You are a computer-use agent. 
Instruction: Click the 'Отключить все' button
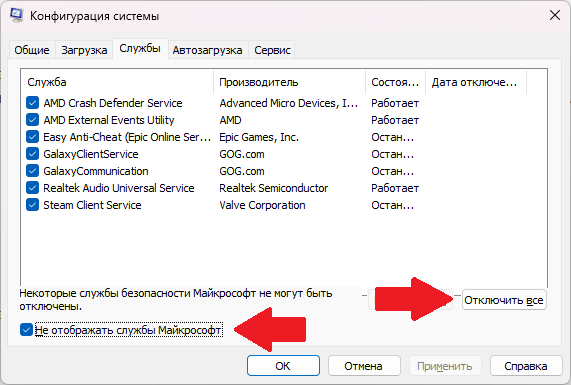click(504, 300)
